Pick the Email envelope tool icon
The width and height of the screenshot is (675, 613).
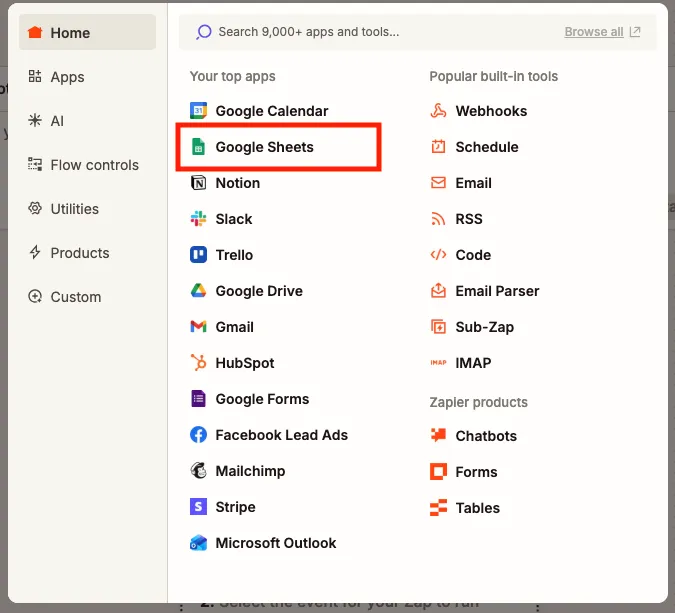click(x=438, y=183)
